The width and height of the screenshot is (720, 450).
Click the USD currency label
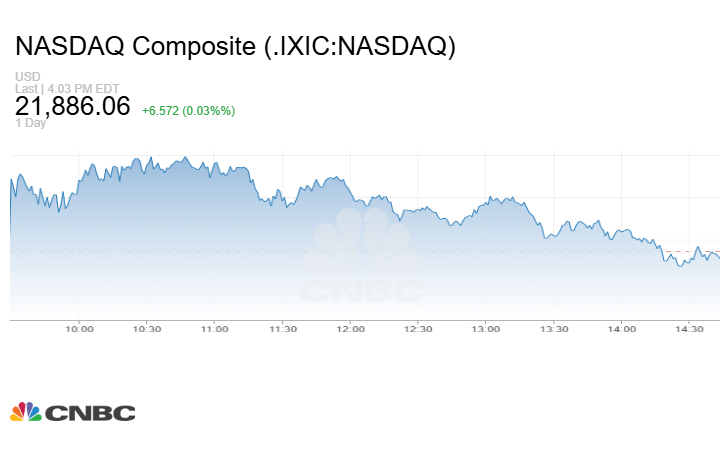pos(26,77)
